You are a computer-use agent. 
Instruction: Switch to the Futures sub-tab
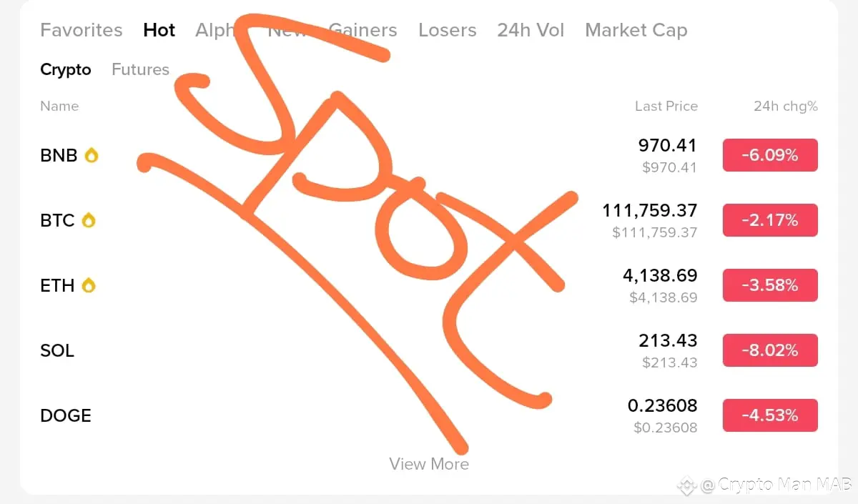141,69
